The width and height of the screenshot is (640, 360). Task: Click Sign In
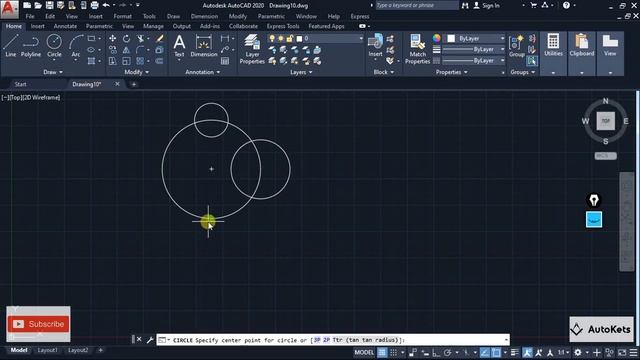(x=486, y=5)
